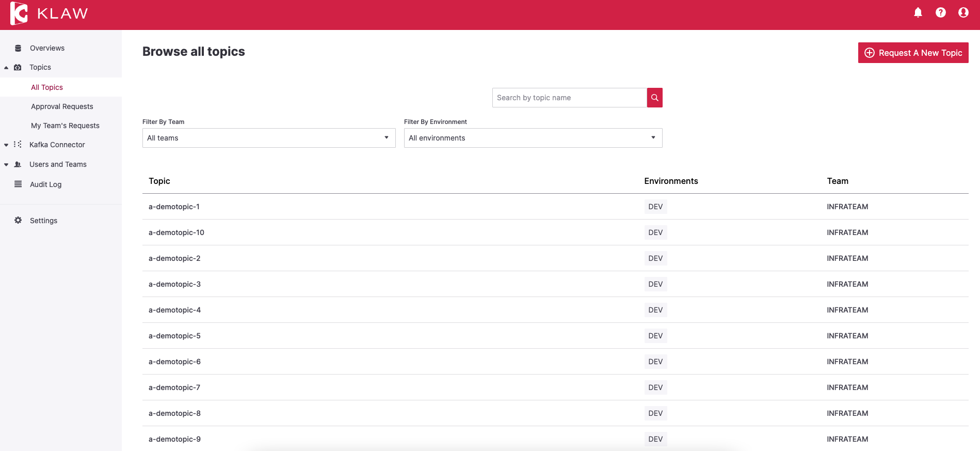Image resolution: width=980 pixels, height=451 pixels.
Task: Expand the Users and Teams section
Action: pyautogui.click(x=6, y=165)
